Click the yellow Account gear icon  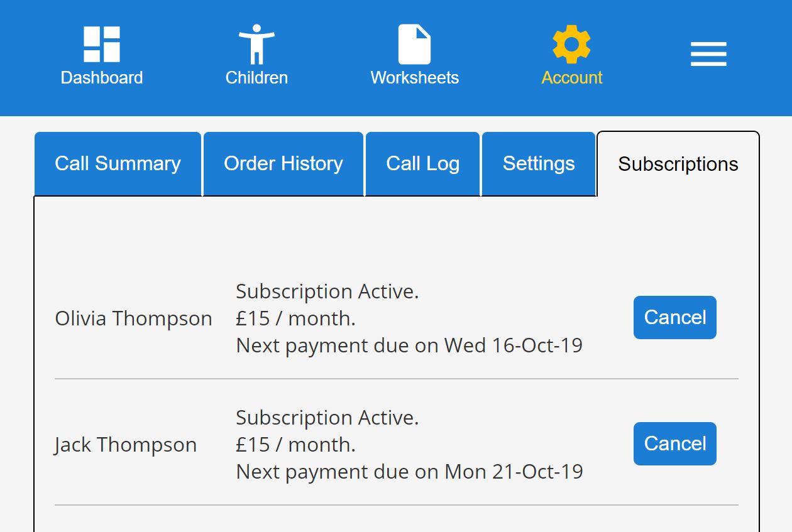pyautogui.click(x=571, y=44)
